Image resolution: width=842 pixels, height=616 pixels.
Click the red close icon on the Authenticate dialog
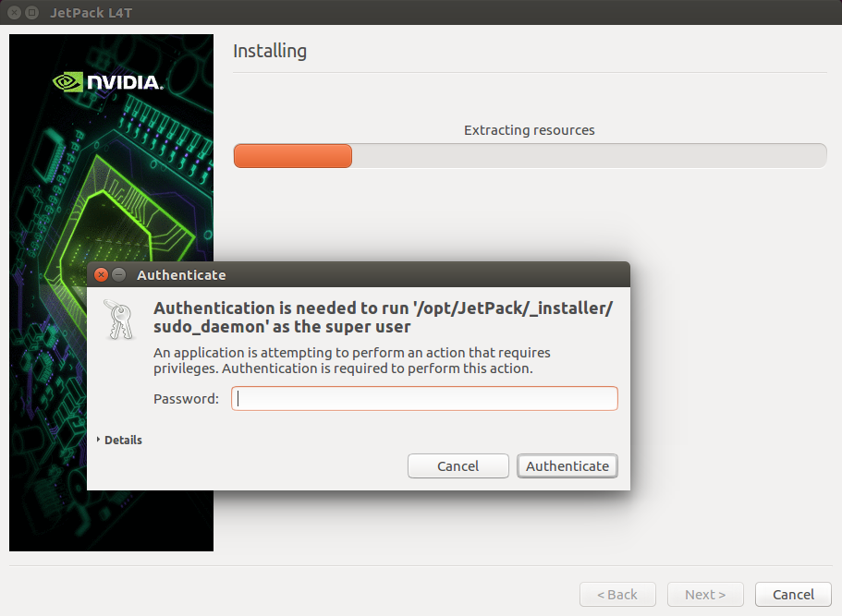pos(101,274)
